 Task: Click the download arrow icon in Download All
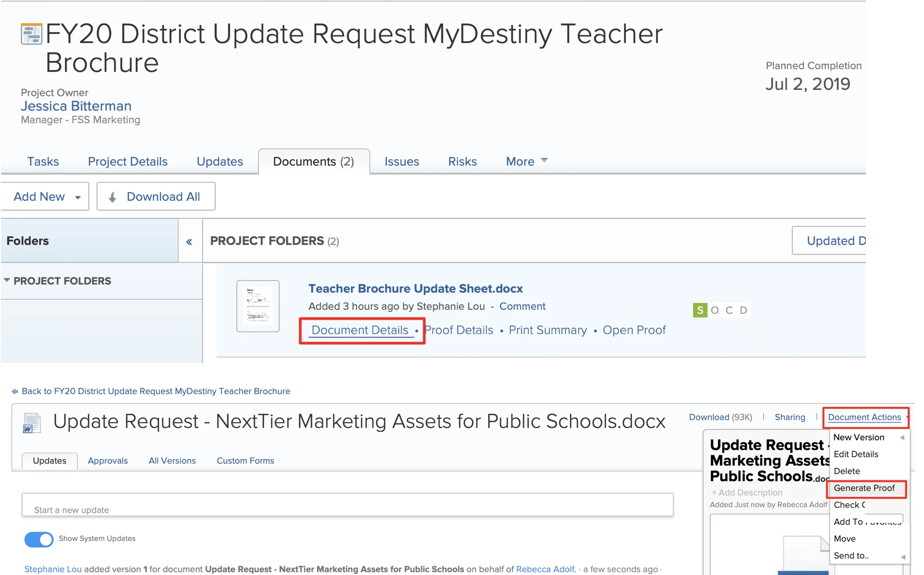pyautogui.click(x=112, y=197)
